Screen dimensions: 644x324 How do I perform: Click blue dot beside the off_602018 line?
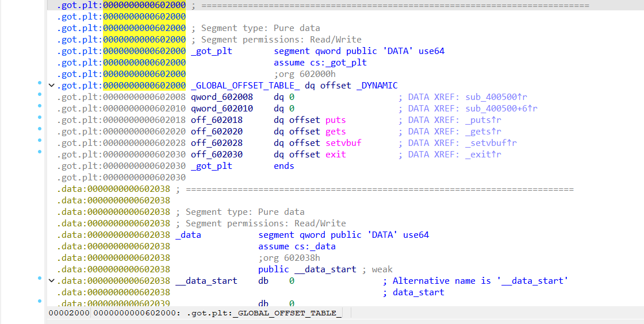click(x=39, y=117)
